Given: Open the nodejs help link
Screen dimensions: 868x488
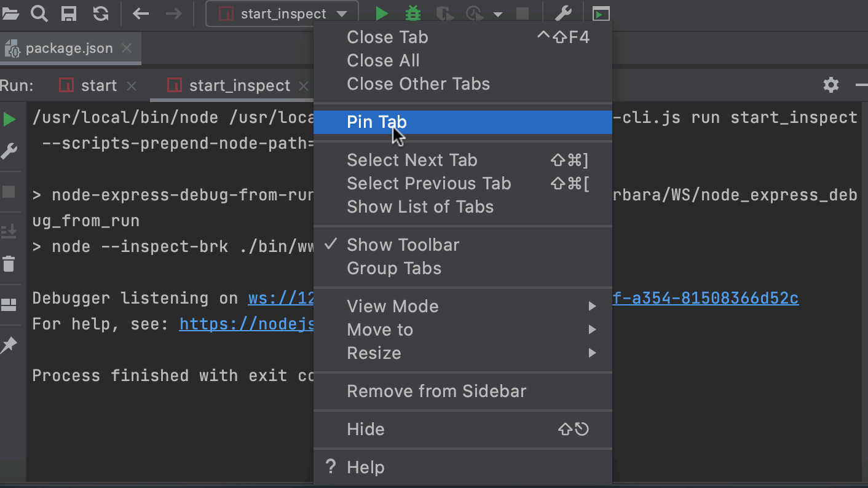Looking at the screenshot, I should tap(246, 324).
